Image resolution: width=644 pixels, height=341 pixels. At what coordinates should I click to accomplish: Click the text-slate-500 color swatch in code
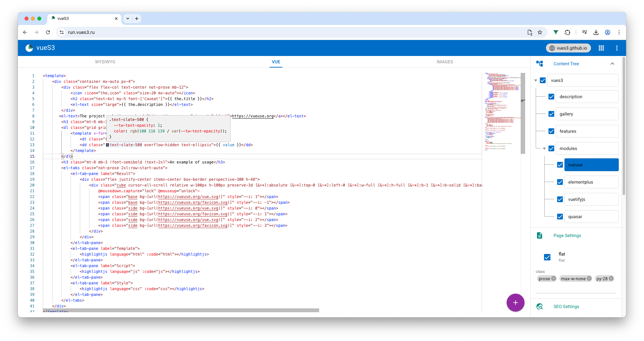pos(108,145)
